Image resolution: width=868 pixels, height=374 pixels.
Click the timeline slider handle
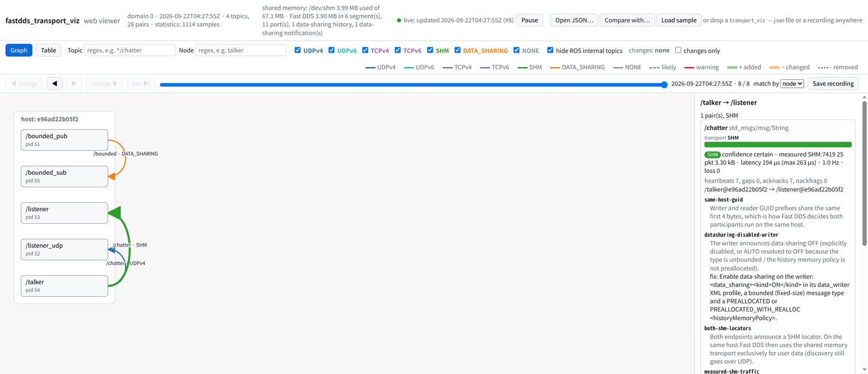pyautogui.click(x=664, y=84)
